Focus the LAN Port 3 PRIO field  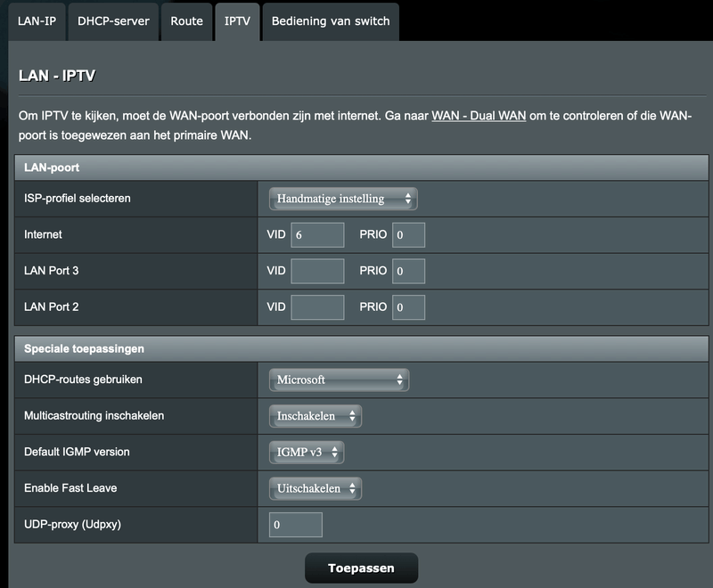pos(409,271)
